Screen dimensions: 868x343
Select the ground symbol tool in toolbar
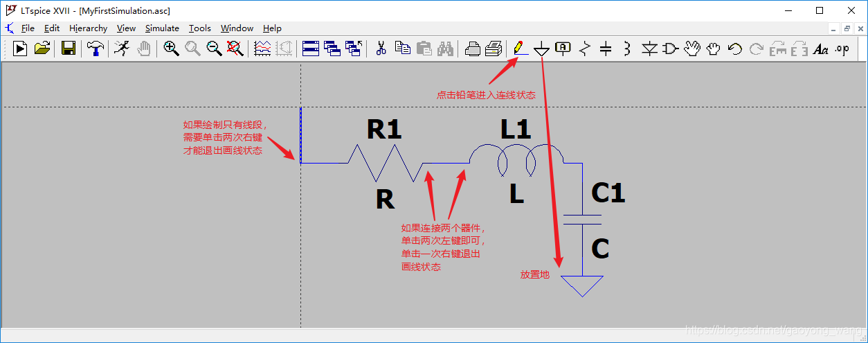pyautogui.click(x=541, y=49)
